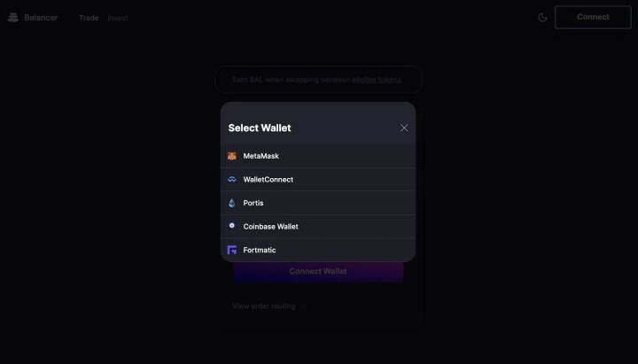Click the Coinbase Wallet circle icon

[232, 226]
